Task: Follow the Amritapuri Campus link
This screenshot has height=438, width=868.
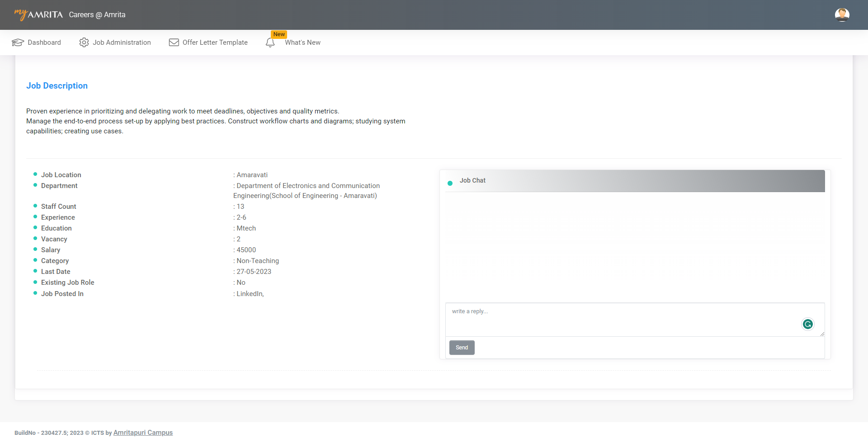Action: coord(143,433)
